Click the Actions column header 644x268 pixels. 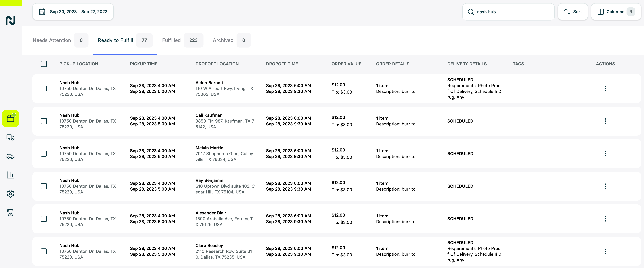[x=605, y=64]
